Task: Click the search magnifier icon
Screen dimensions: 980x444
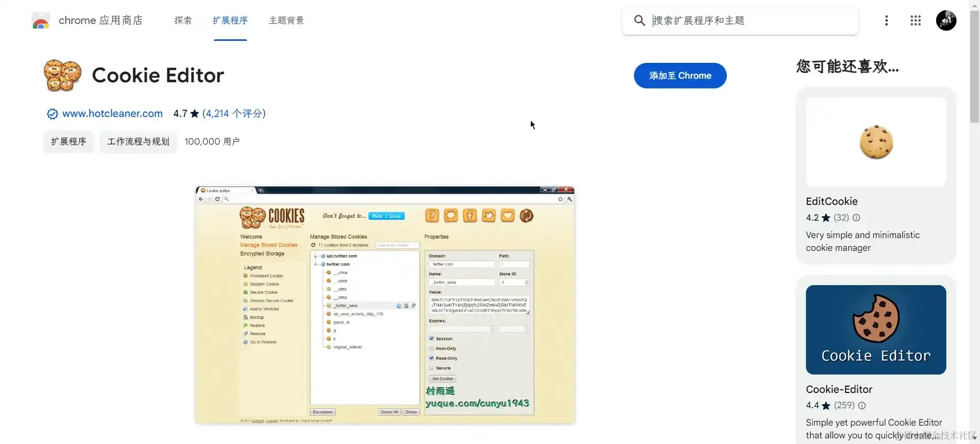Action: [639, 20]
